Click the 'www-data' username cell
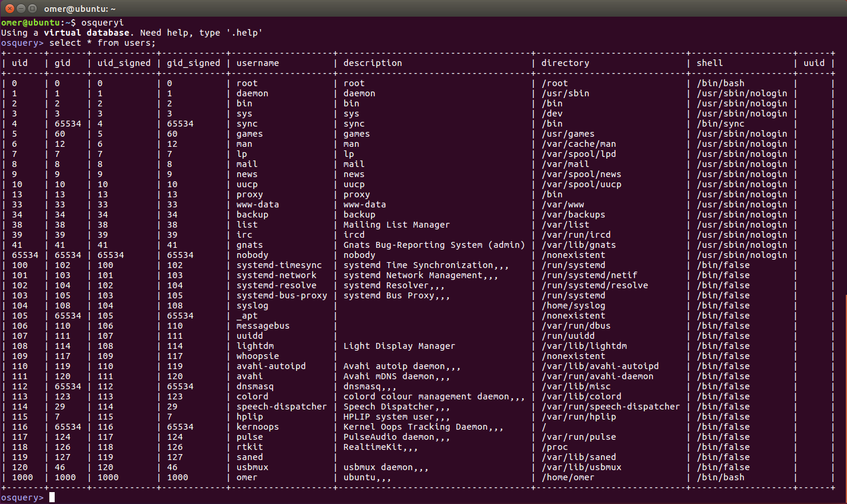 (x=258, y=204)
